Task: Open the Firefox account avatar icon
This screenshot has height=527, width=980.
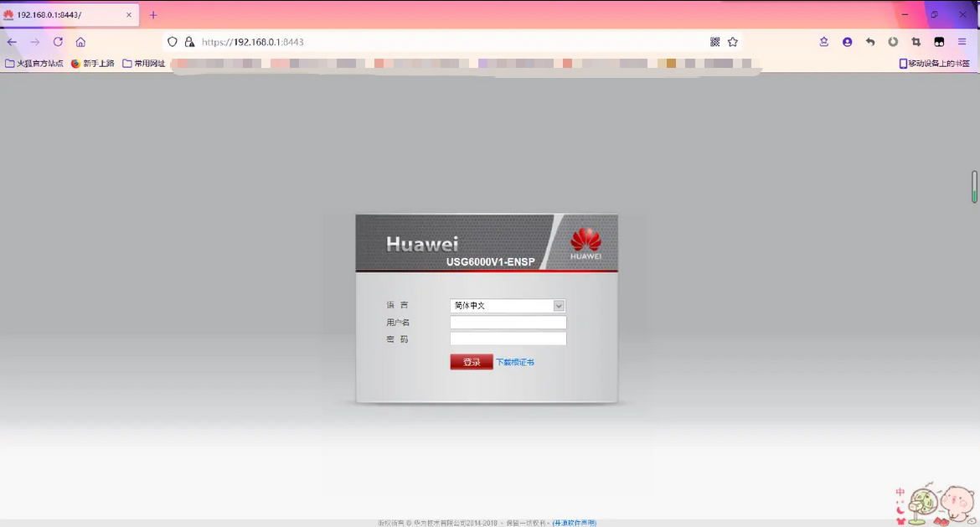Action: (x=848, y=42)
